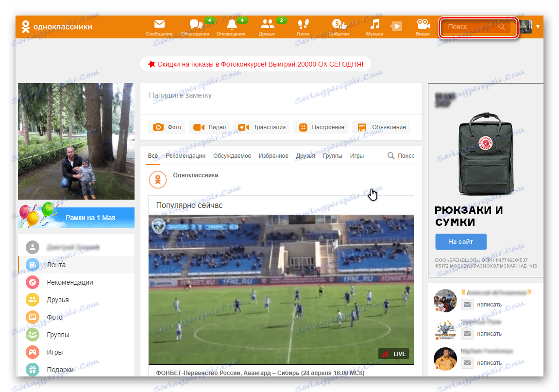Viewport: 559px width, 392px height.
Task: Open ФОНБЕТ-Первенство России video title
Action: click(260, 373)
